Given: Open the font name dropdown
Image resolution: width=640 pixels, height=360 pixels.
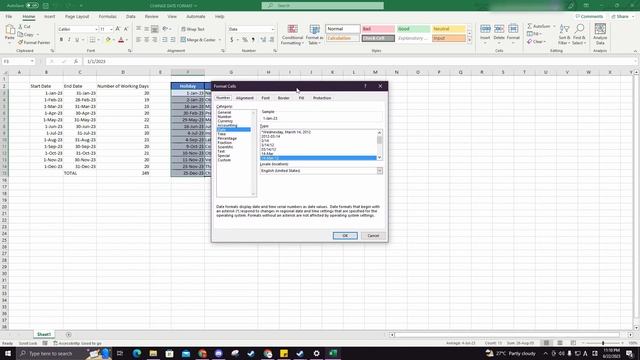Looking at the screenshot, I should [96, 29].
